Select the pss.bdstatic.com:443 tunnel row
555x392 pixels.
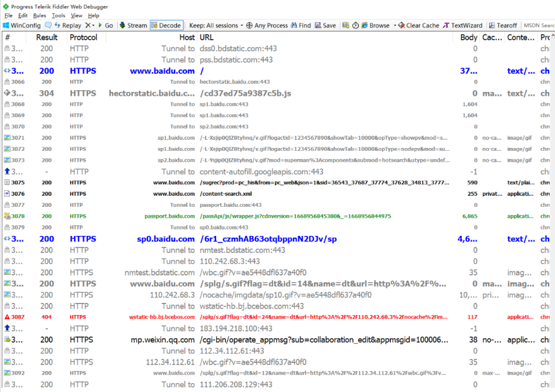(277, 59)
